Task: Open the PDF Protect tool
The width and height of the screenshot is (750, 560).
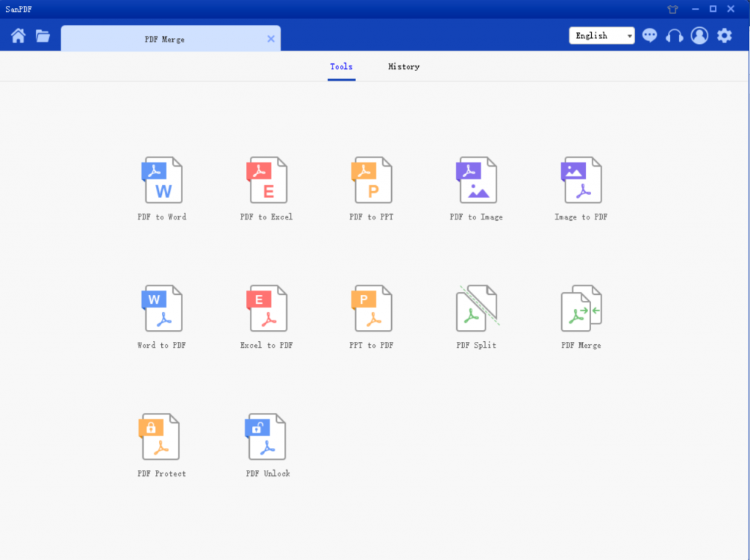Action: pyautogui.click(x=162, y=437)
